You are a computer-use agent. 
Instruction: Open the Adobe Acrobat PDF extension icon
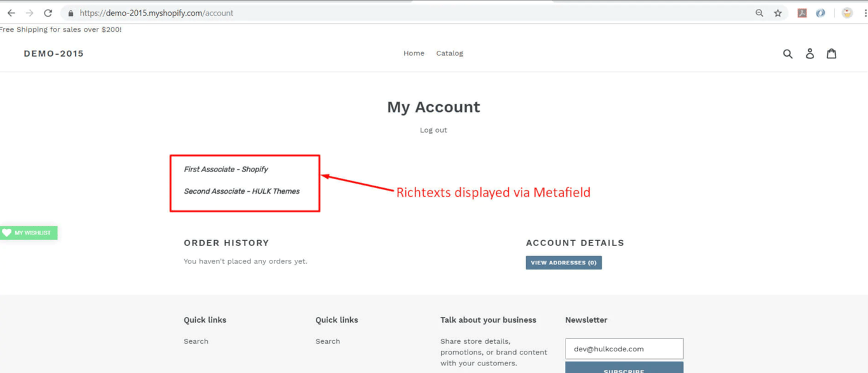[802, 13]
